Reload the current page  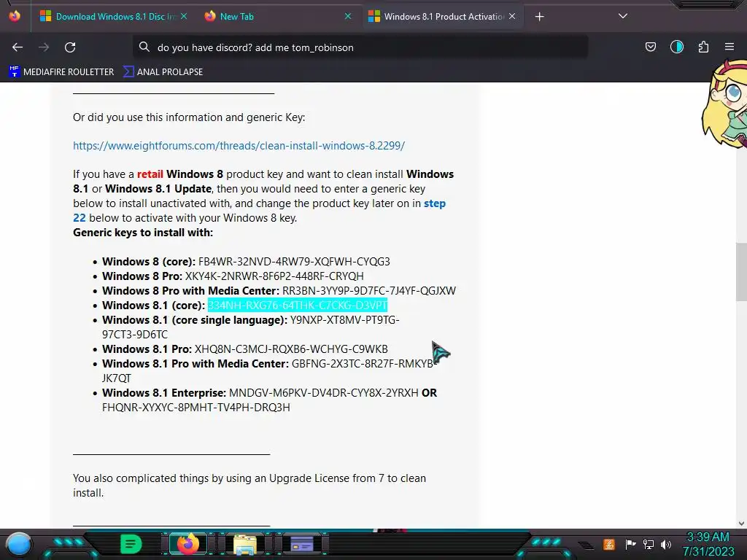[x=70, y=47]
